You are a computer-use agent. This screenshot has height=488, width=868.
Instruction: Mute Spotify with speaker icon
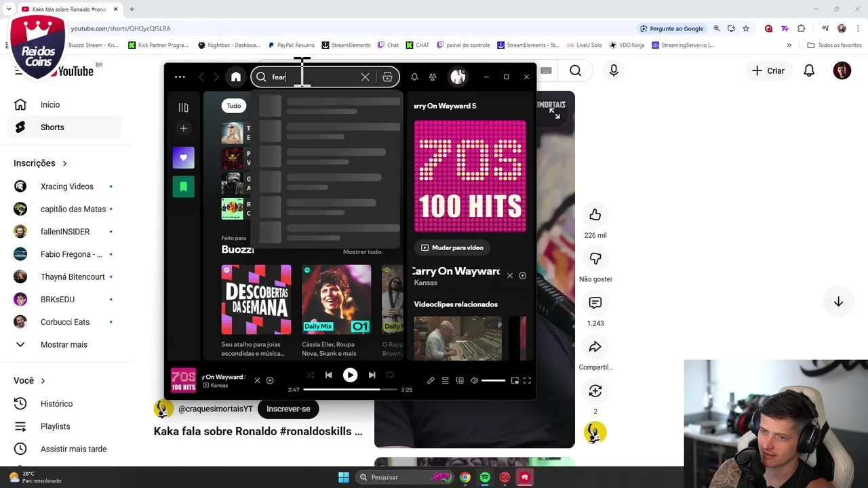[474, 381]
